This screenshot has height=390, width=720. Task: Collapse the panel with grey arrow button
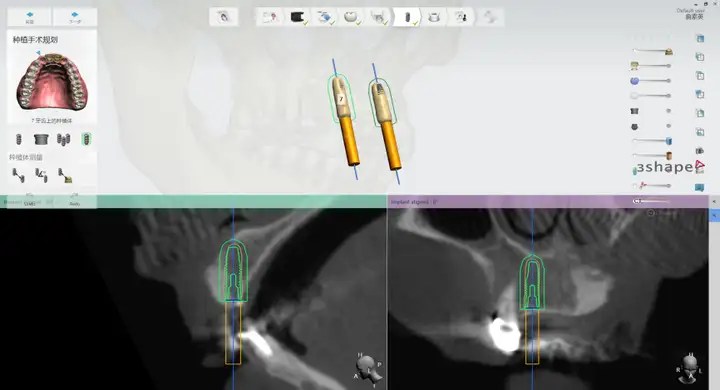tap(714, 202)
